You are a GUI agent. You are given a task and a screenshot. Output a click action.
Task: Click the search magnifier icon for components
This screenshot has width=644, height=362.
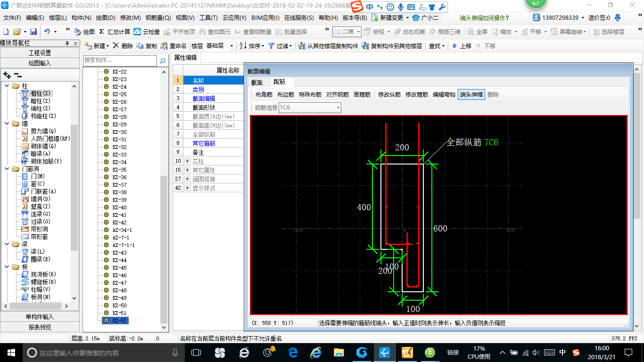point(163,61)
